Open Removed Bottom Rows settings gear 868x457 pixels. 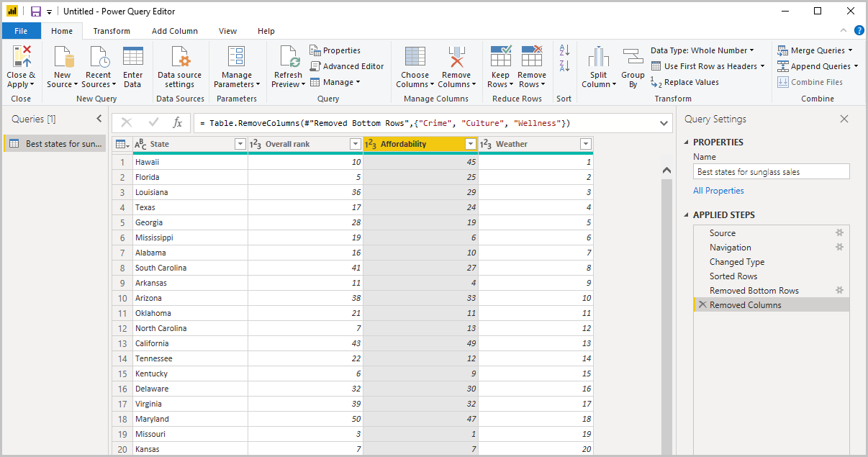click(x=839, y=291)
